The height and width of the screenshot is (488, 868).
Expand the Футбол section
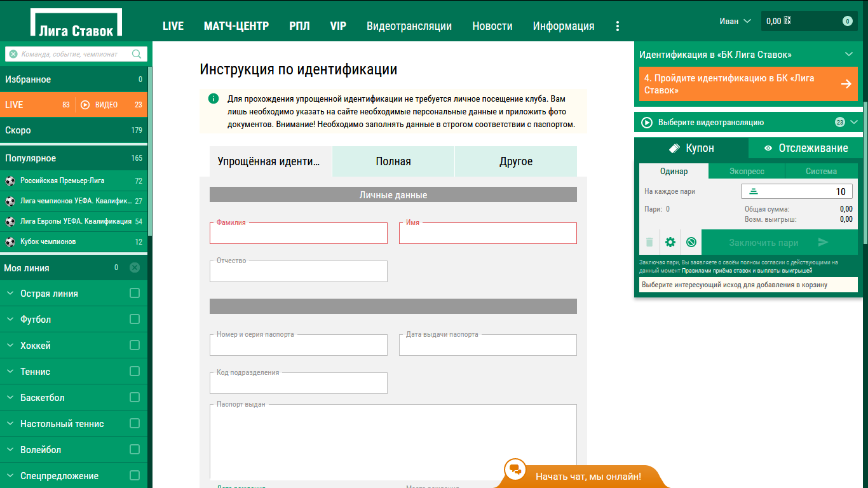tap(10, 320)
